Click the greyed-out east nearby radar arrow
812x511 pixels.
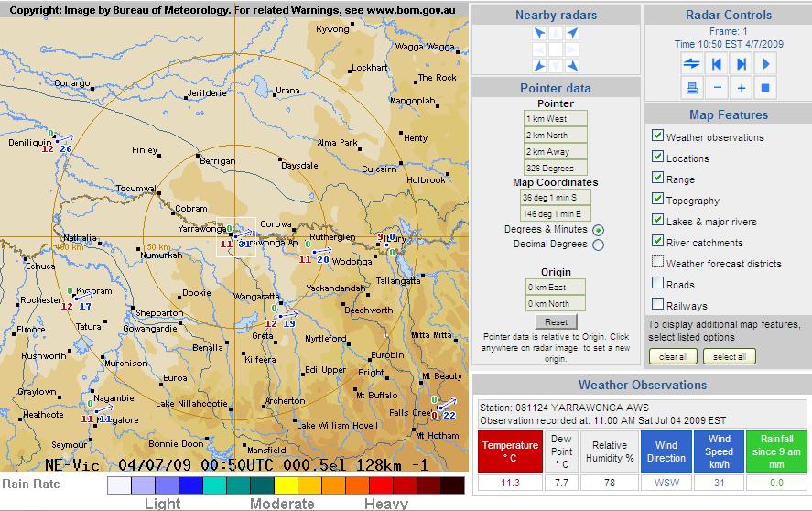572,49
